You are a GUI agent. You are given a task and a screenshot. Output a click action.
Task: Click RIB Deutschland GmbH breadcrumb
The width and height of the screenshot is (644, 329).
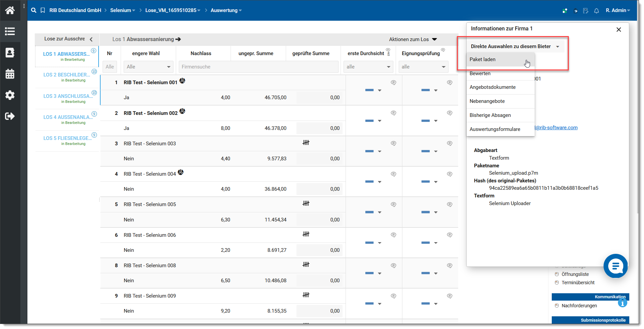click(75, 10)
